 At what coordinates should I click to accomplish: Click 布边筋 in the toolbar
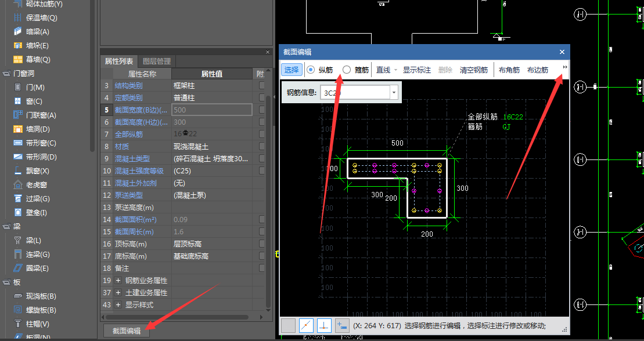[538, 70]
